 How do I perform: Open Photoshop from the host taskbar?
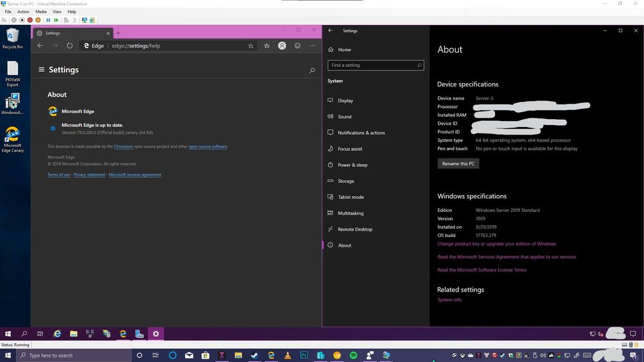point(304,356)
